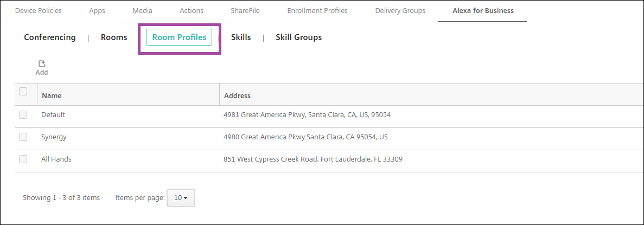Go to the Media tab

tap(143, 10)
